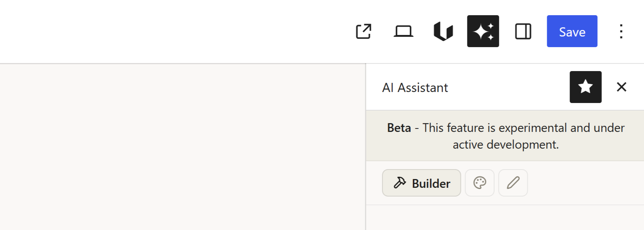The width and height of the screenshot is (644, 230).
Task: Expand the overflow menu beside Save
Action: point(621,32)
